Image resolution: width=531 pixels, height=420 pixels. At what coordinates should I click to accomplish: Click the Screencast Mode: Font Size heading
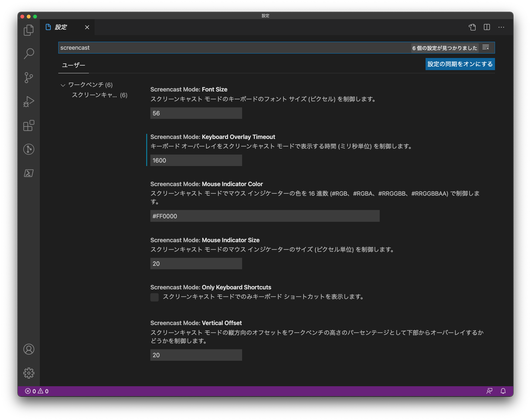coord(189,90)
